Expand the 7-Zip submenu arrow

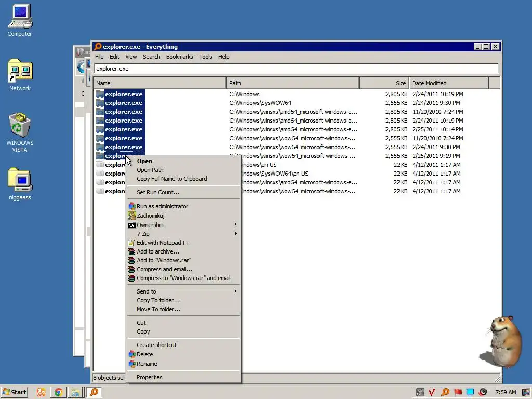click(x=235, y=233)
